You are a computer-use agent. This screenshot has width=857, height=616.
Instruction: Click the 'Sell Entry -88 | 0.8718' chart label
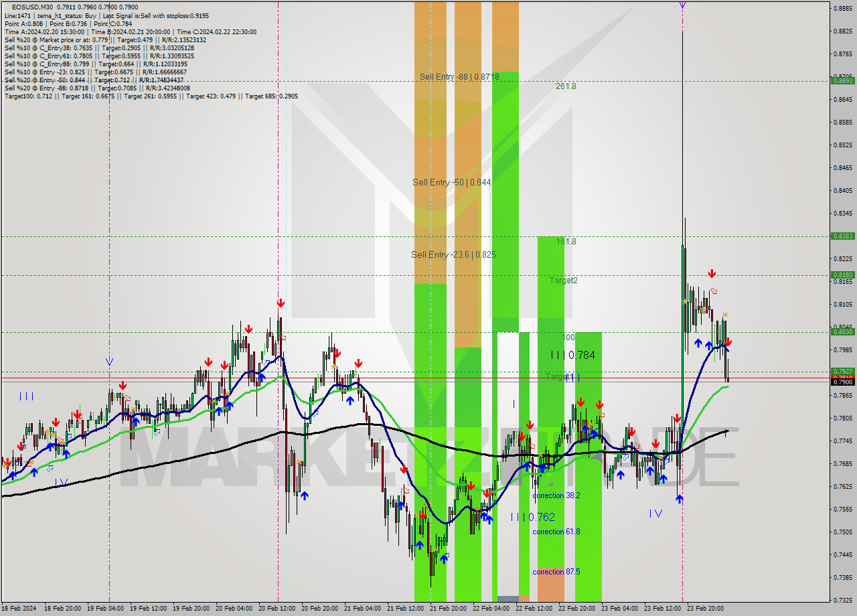click(x=459, y=77)
